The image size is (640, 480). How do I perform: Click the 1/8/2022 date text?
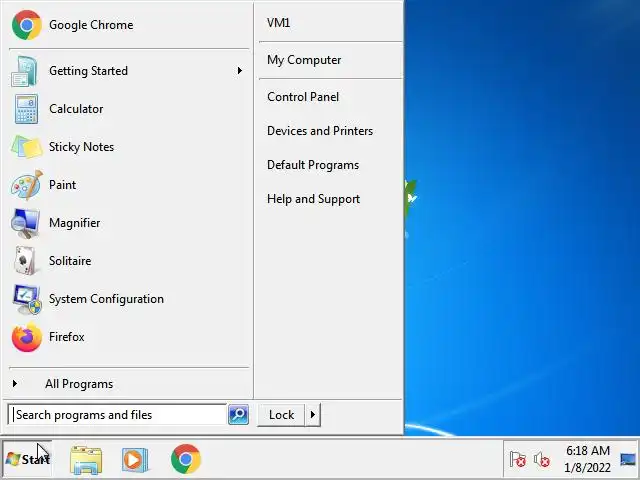click(x=587, y=467)
